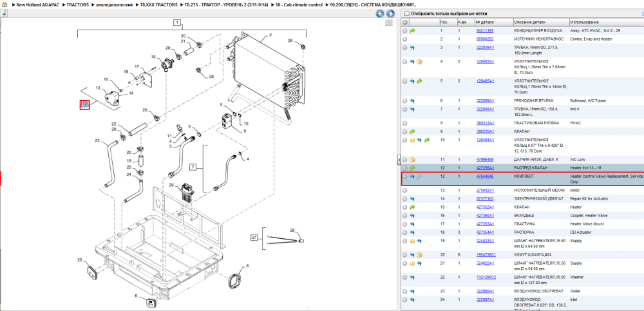
Task: Sort by 'Поз.' column header
Action: (448, 22)
